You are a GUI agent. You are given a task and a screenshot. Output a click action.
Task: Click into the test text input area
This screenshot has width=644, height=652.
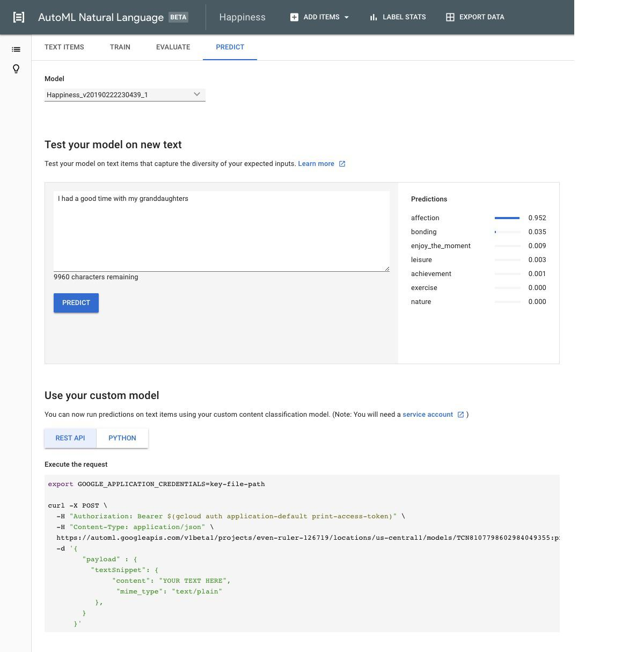(222, 231)
